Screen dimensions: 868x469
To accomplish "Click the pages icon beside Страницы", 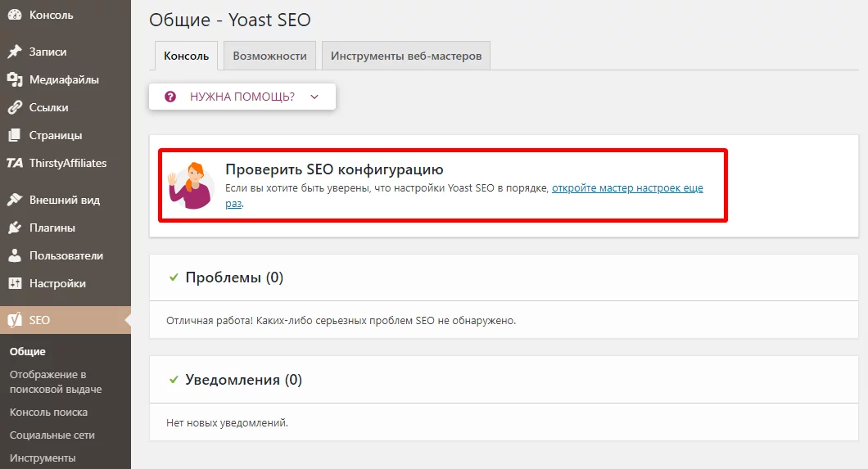I will [x=15, y=135].
